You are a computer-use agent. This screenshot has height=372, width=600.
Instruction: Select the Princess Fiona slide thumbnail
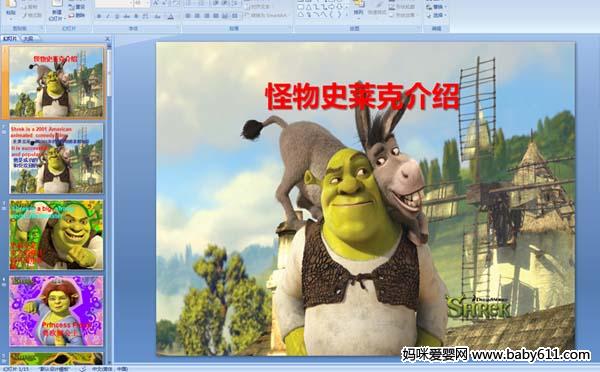coord(56,311)
